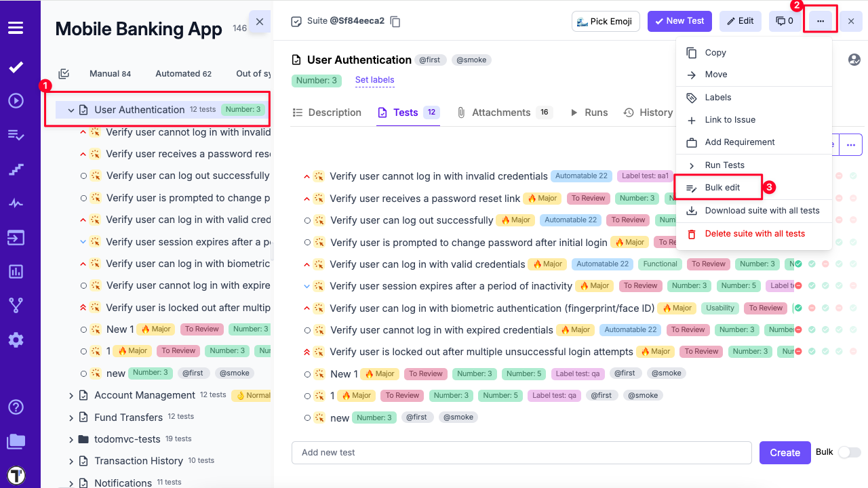The width and height of the screenshot is (868, 488).
Task: Select Bulk edit from the menu
Action: tap(722, 188)
